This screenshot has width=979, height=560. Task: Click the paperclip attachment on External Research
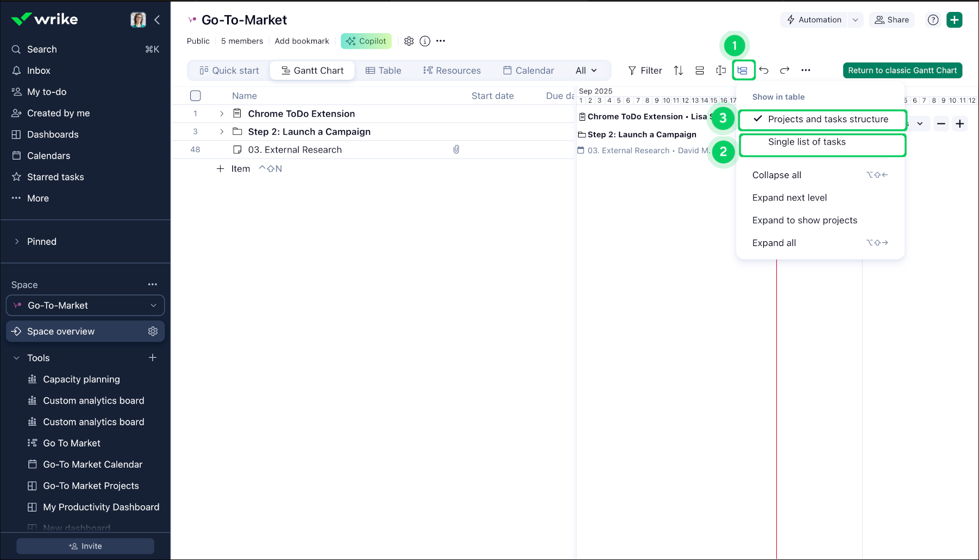[456, 149]
